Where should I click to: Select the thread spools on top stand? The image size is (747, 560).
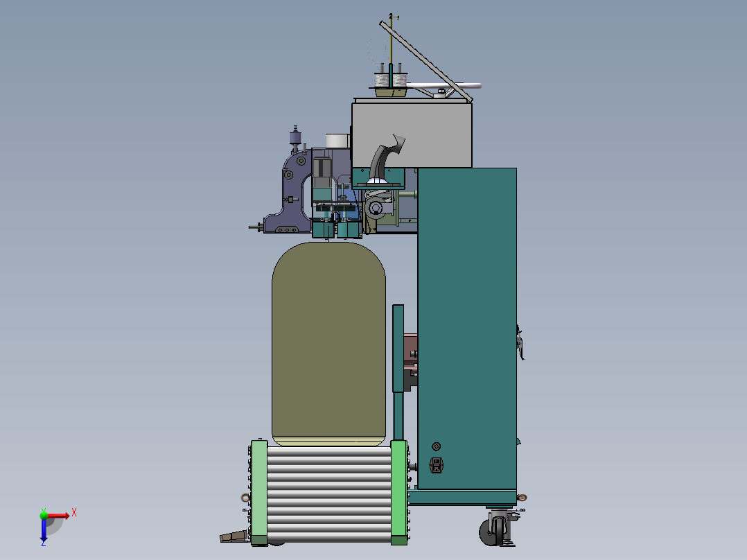[391, 79]
